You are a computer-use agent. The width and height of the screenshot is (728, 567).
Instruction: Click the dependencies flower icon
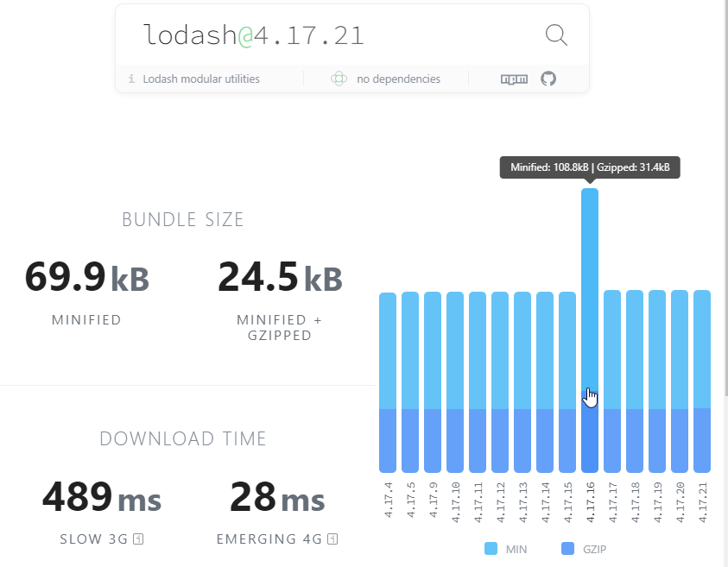pos(339,79)
